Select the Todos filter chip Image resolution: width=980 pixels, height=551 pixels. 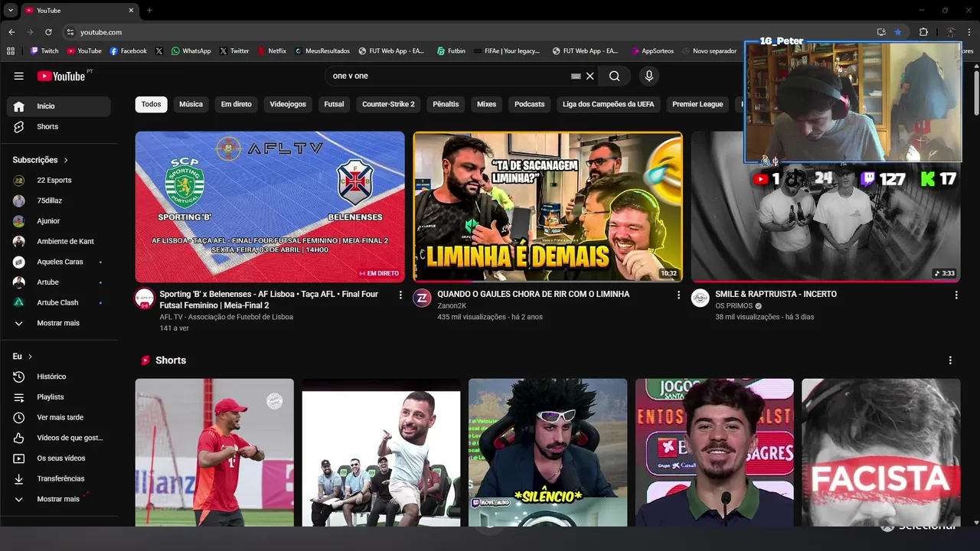point(151,104)
